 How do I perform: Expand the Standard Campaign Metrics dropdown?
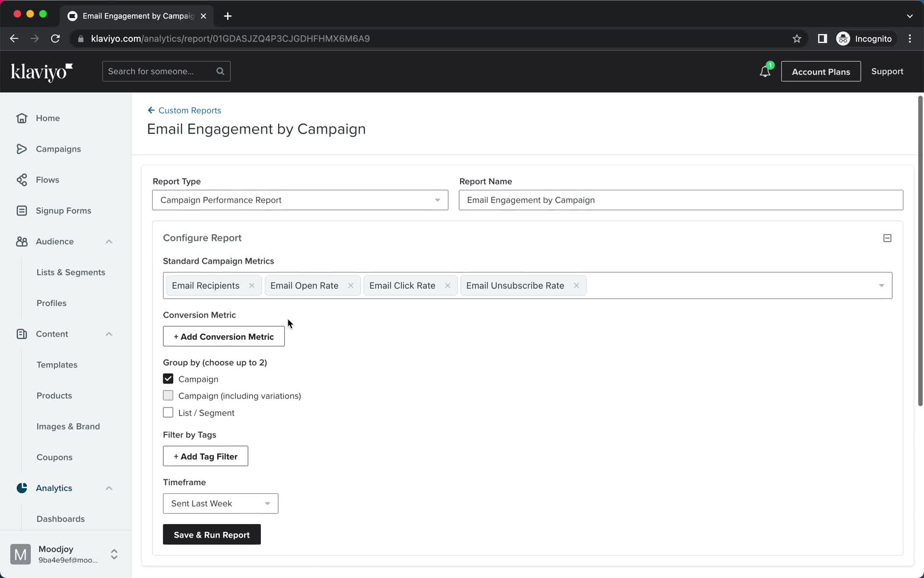pos(882,285)
